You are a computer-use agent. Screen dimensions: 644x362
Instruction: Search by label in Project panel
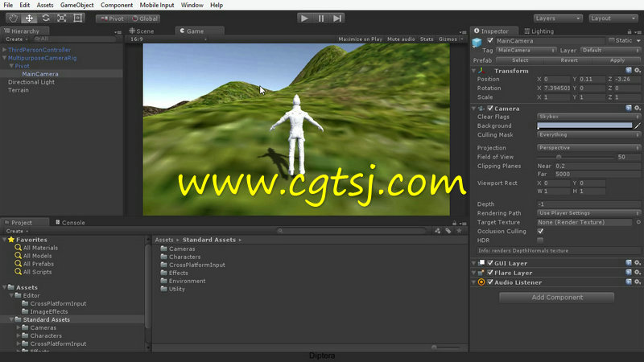pos(448,231)
